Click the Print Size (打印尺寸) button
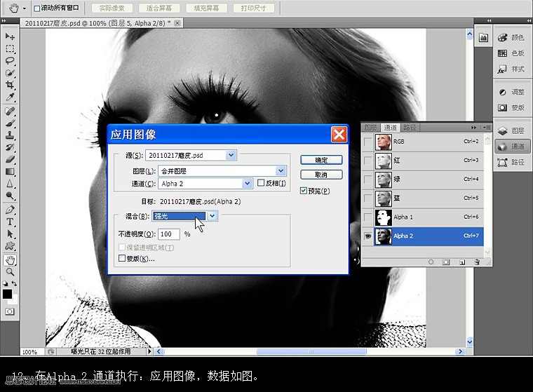Image resolution: width=533 pixels, height=392 pixels. point(254,8)
